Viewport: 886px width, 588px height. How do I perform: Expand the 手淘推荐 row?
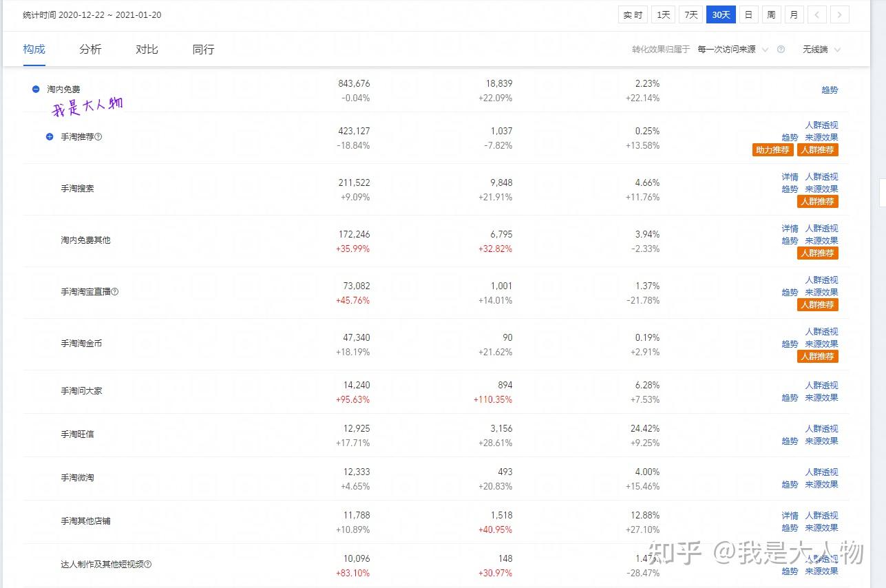point(50,137)
